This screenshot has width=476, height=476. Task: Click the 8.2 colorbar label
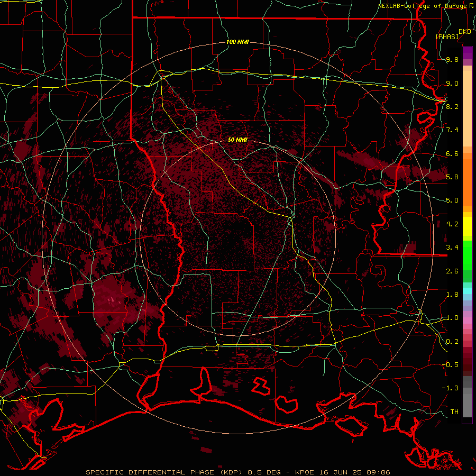tap(452, 106)
